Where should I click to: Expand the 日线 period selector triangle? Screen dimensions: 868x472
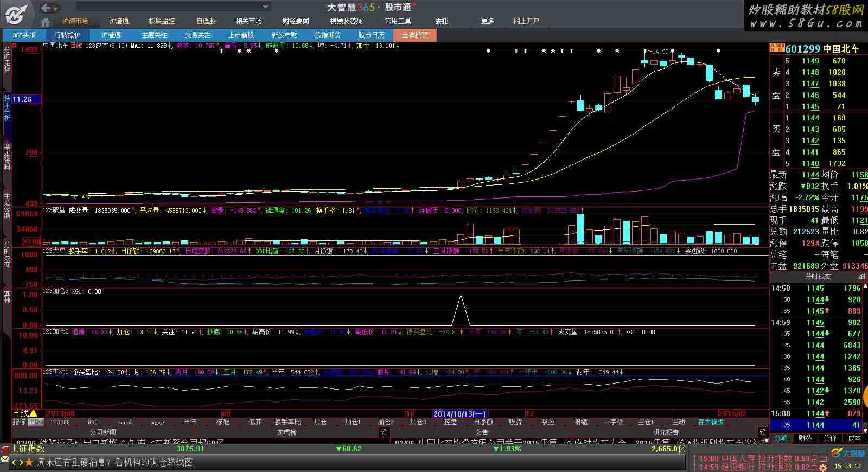pos(34,413)
